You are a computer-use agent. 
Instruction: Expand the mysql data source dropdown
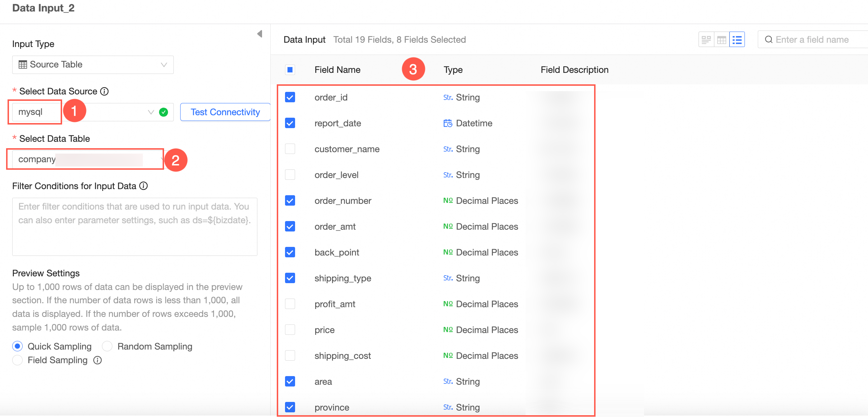click(151, 112)
